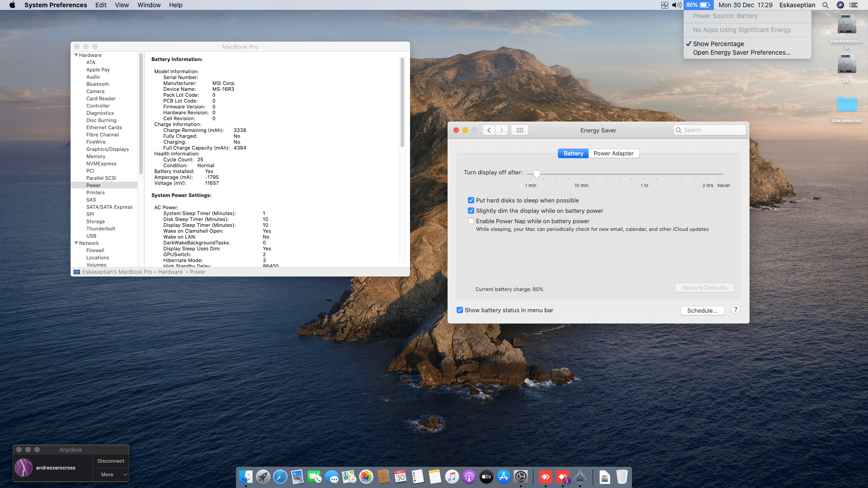Uncheck Put hard disks to sleep
Viewport: 868px width, 488px height.
click(471, 200)
